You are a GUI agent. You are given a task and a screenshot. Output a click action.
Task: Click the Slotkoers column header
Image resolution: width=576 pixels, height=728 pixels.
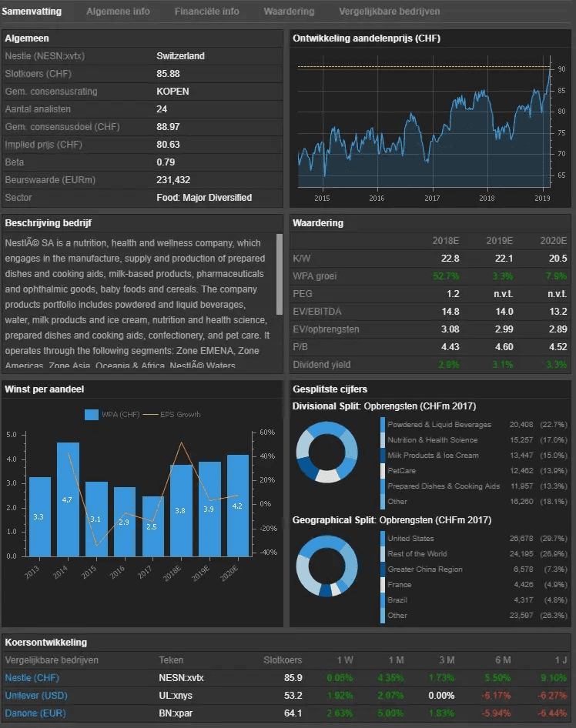click(x=283, y=660)
